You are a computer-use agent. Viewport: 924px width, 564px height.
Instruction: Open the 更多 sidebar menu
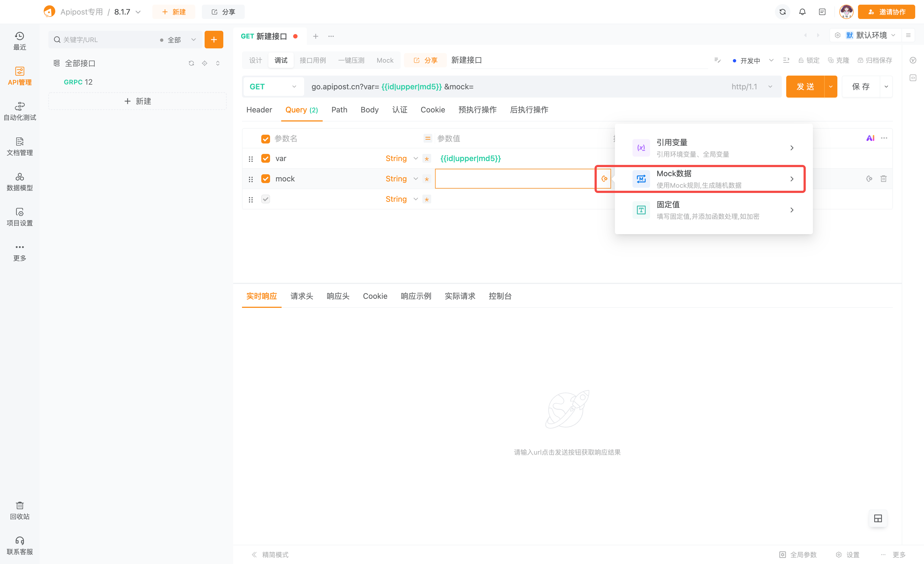(x=20, y=252)
